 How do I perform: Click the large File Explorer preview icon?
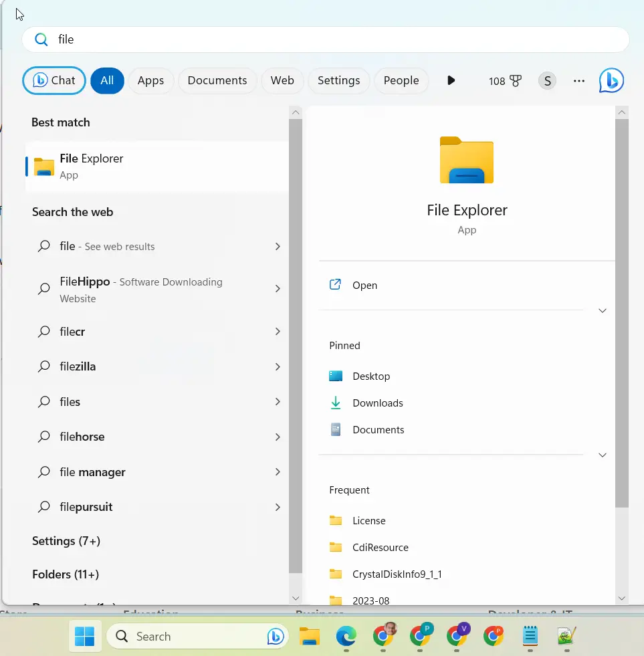coord(467,160)
